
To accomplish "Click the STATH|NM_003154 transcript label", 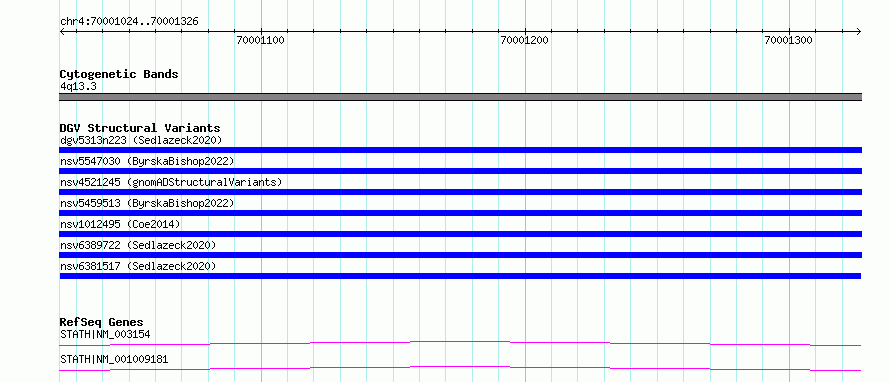I will [x=105, y=334].
